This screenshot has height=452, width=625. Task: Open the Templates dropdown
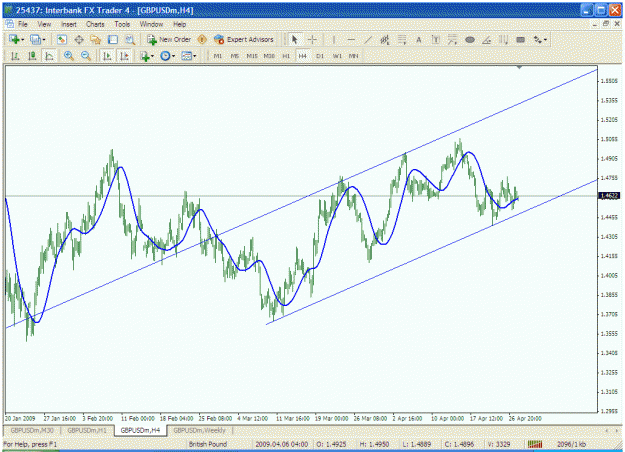(189, 56)
